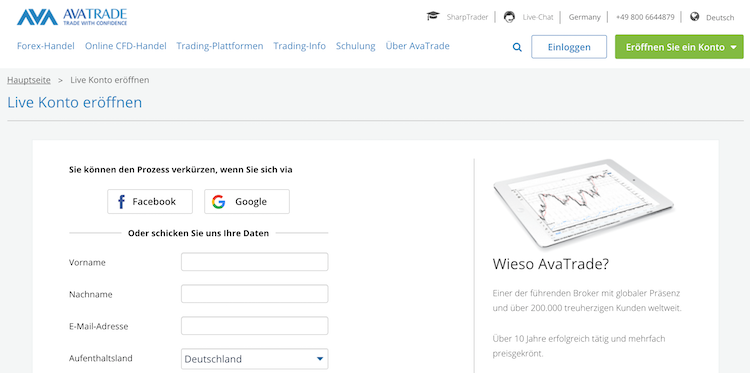Viewport: 750px width, 373px height.
Task: Open the Live-Chat link
Action: click(x=538, y=17)
